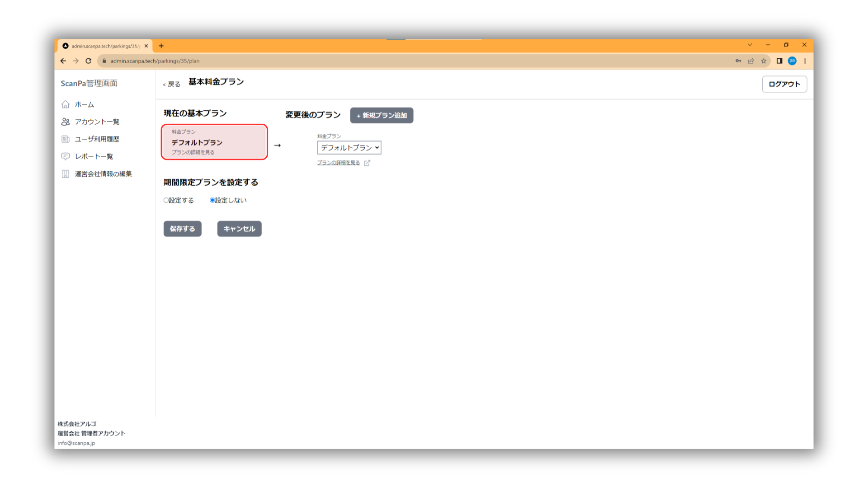Viewport: 868px width, 488px height.
Task: Click the report list (レポート一覧) speech bubble icon
Action: [x=66, y=156]
